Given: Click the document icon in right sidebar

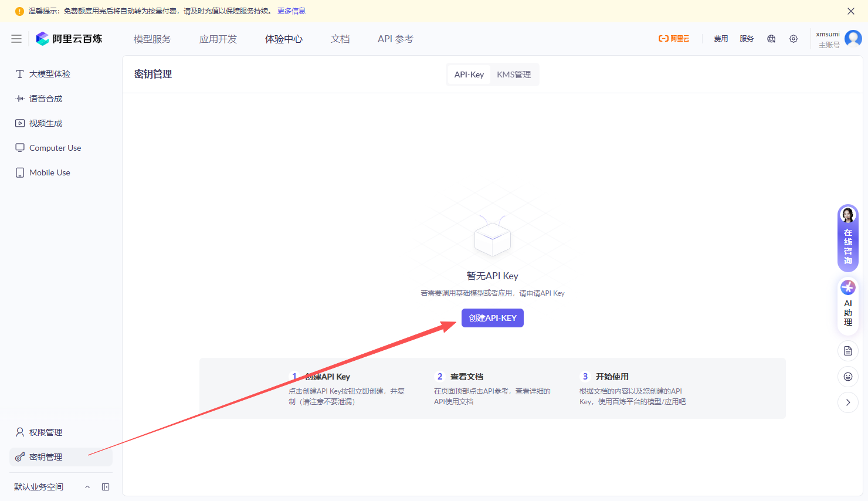Looking at the screenshot, I should point(848,351).
